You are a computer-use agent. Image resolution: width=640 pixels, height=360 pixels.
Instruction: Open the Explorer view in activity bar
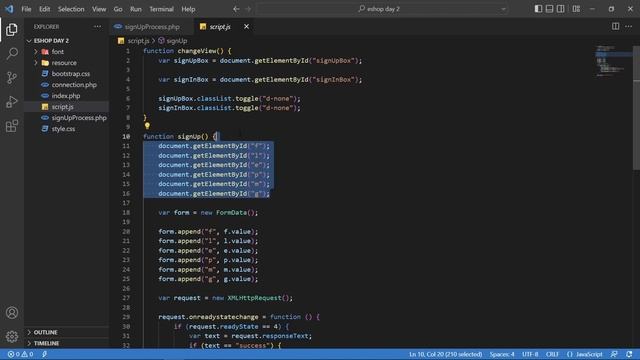coord(12,29)
